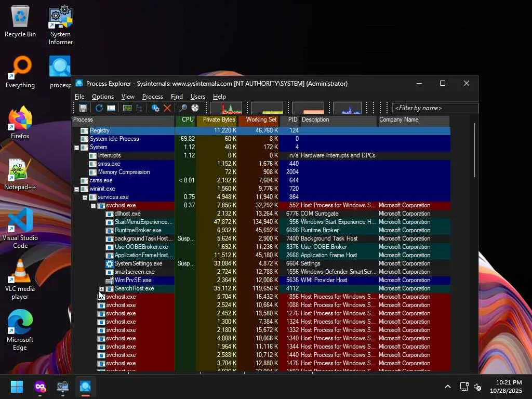
Task: Select the Registry process row
Action: pyautogui.click(x=261, y=130)
